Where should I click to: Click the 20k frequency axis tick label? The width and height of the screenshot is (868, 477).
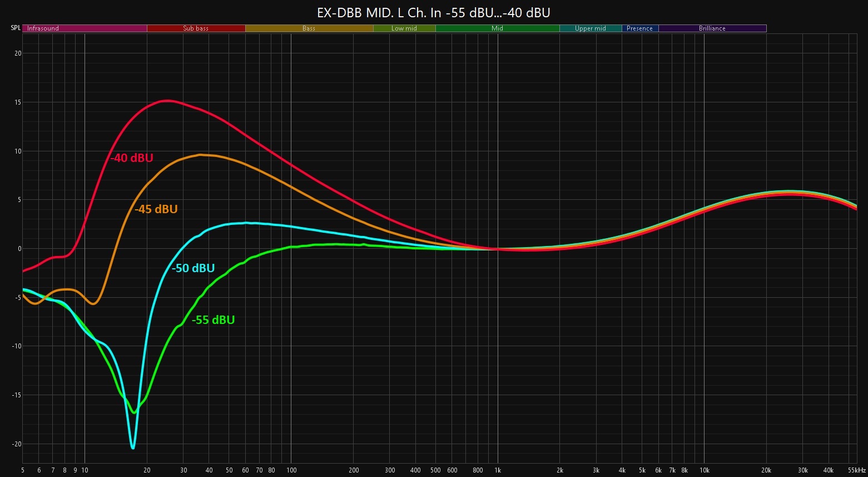[x=766, y=470]
